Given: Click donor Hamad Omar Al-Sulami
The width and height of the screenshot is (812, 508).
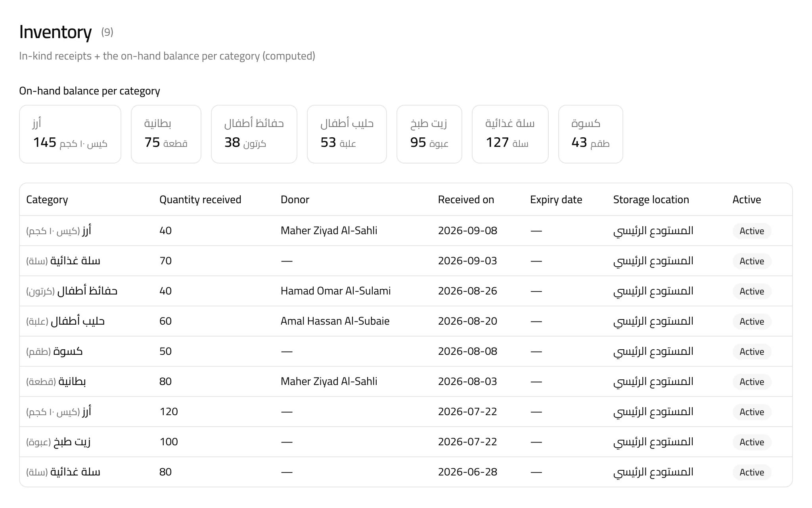Looking at the screenshot, I should (335, 291).
